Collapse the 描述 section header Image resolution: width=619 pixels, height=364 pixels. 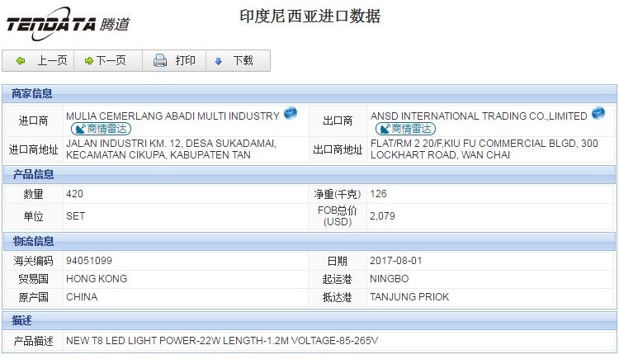tap(22, 319)
